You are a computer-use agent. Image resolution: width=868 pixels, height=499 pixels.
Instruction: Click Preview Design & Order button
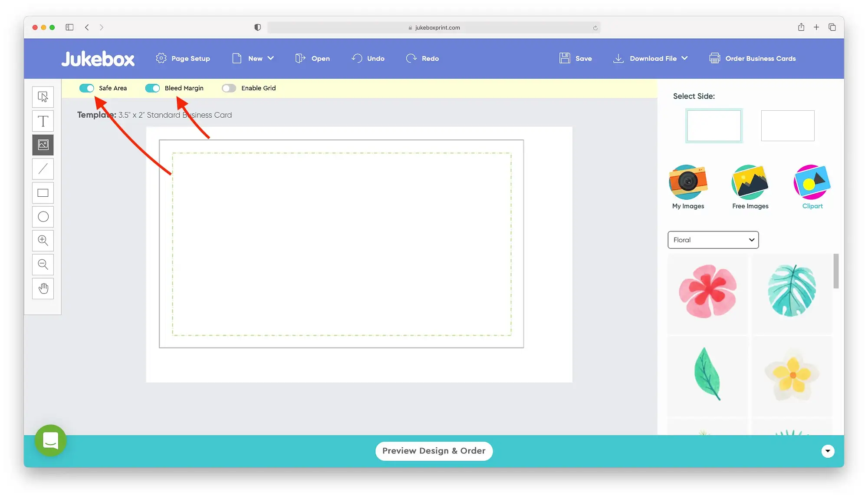[434, 451]
